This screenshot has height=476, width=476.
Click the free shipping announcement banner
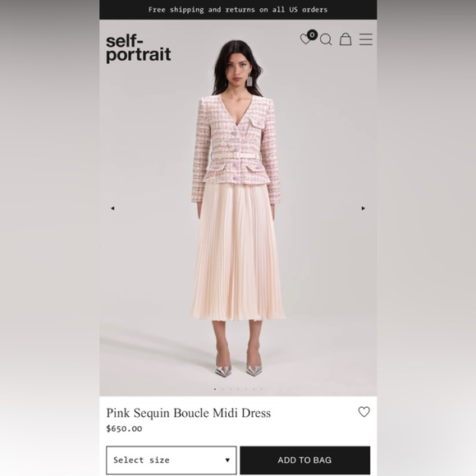point(238,10)
